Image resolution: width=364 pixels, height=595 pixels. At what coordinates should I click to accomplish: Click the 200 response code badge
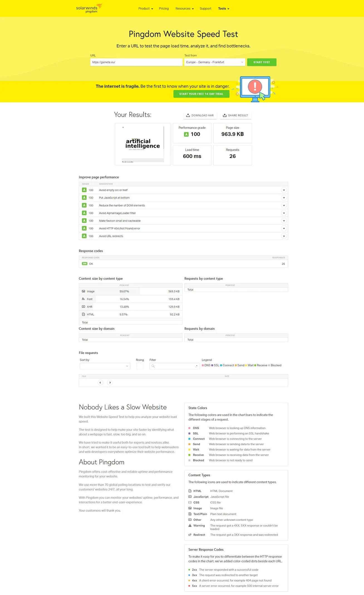84,264
